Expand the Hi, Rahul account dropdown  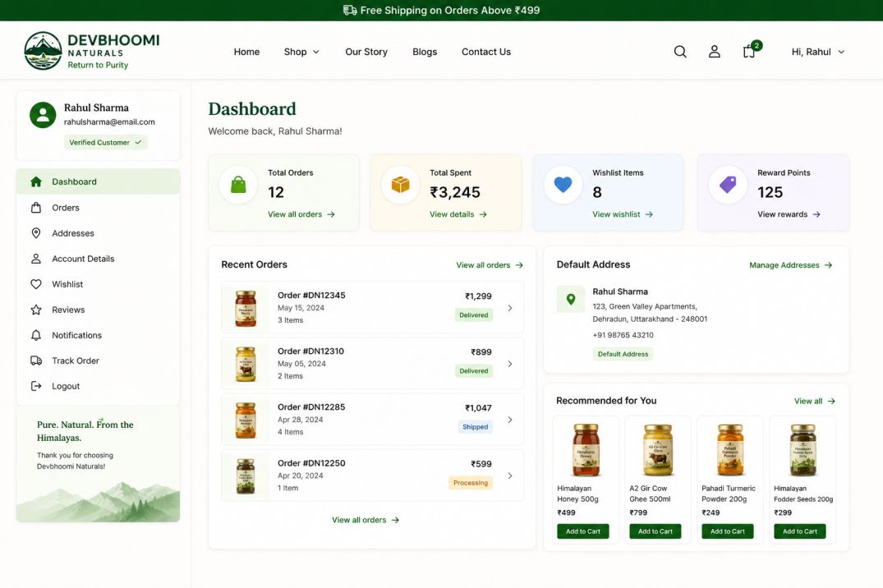(817, 52)
